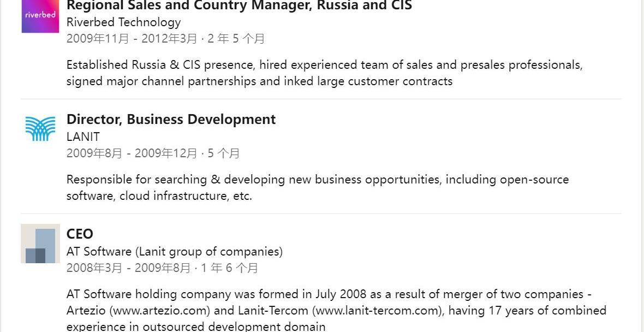Image resolution: width=644 pixels, height=332 pixels.
Task: Select the AT Software placeholder company logo
Action: coord(40,243)
